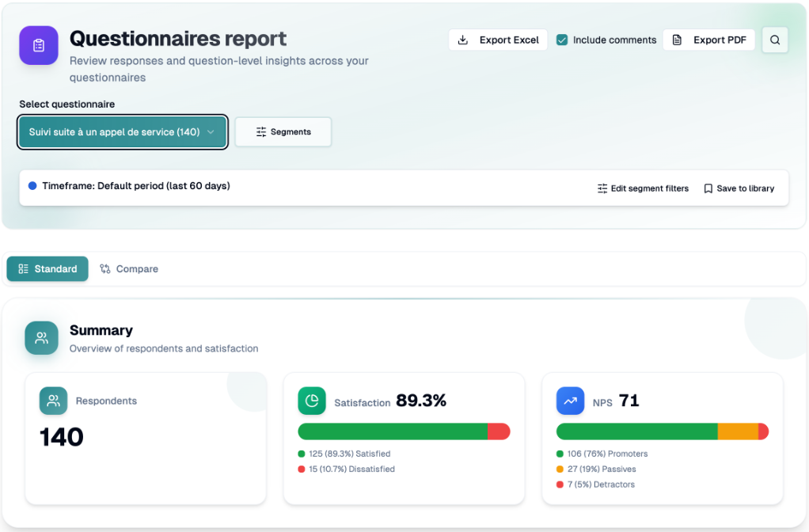Click the sliders icon beside Edit segment filters
The height and width of the screenshot is (532, 809).
602,188
